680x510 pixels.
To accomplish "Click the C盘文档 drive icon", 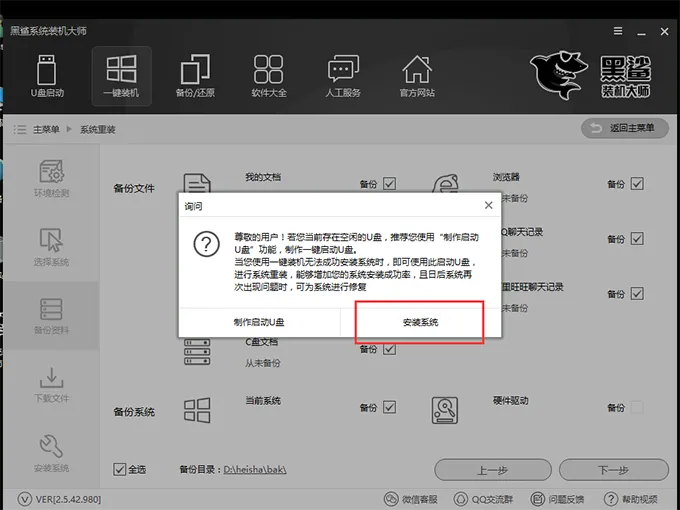I will click(x=197, y=352).
